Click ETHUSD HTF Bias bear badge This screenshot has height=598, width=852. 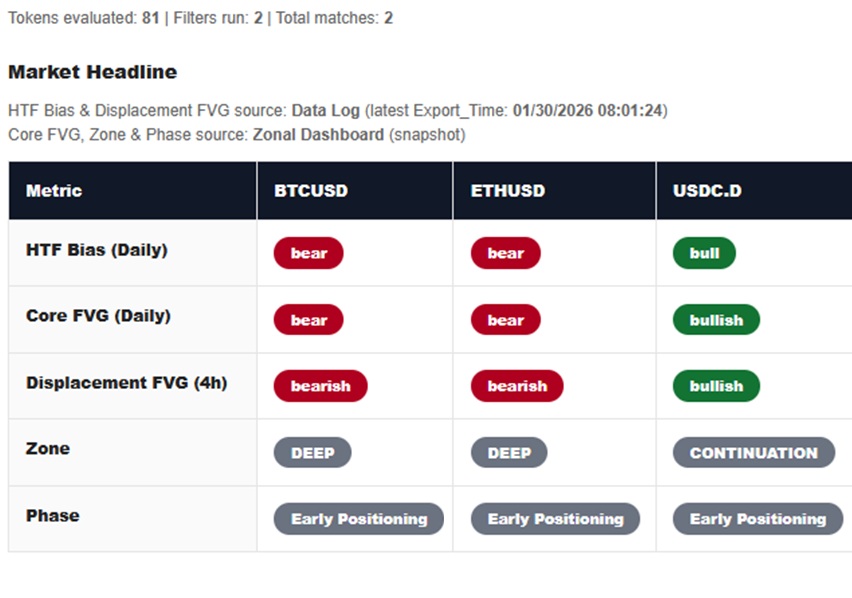(x=506, y=253)
